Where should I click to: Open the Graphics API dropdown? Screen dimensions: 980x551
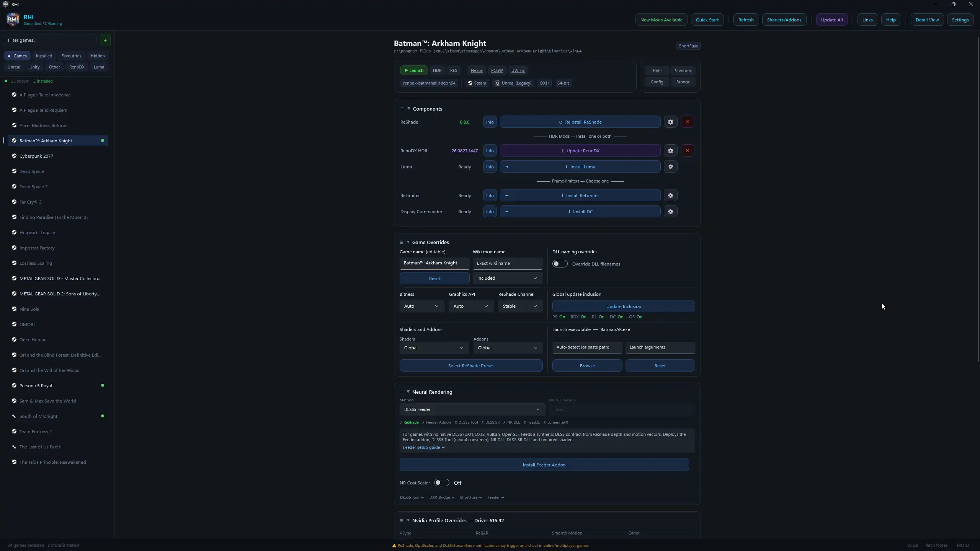[x=471, y=306]
